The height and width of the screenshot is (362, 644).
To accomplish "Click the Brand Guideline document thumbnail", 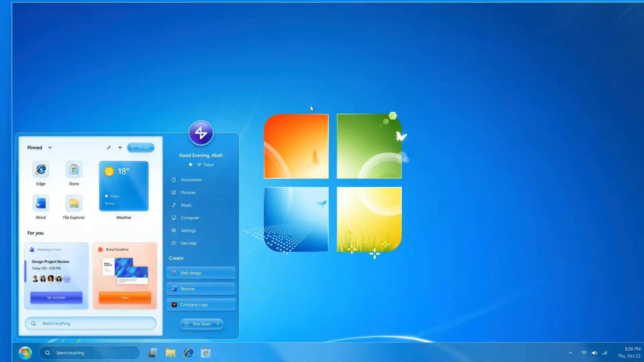I will click(125, 271).
